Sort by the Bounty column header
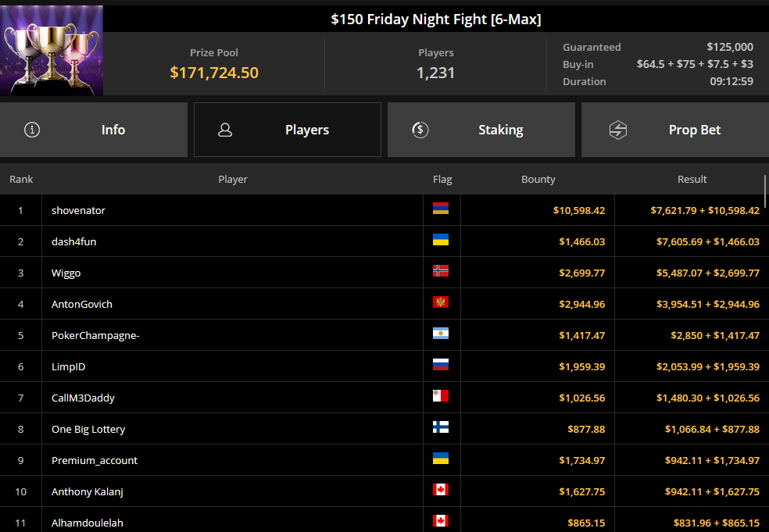 coord(538,180)
